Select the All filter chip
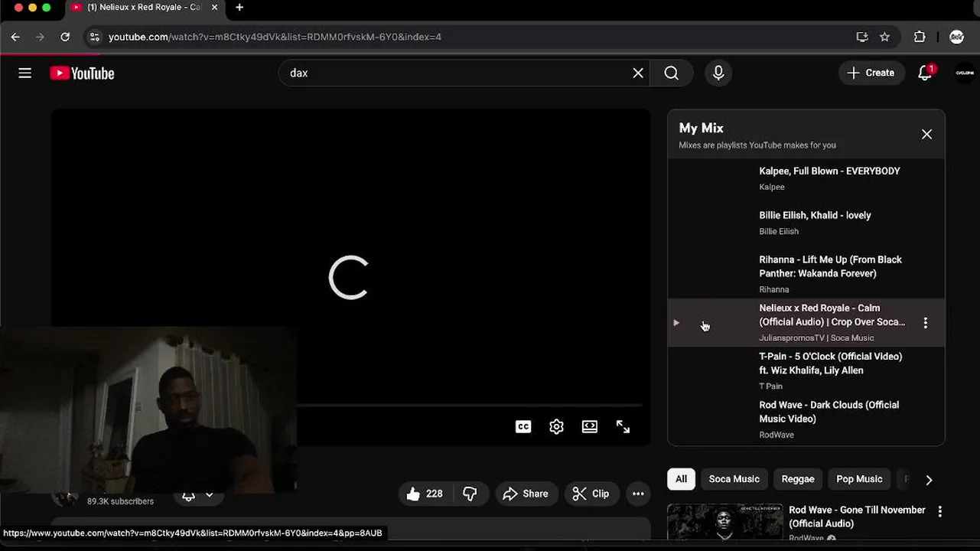Image resolution: width=980 pixels, height=551 pixels. click(681, 479)
